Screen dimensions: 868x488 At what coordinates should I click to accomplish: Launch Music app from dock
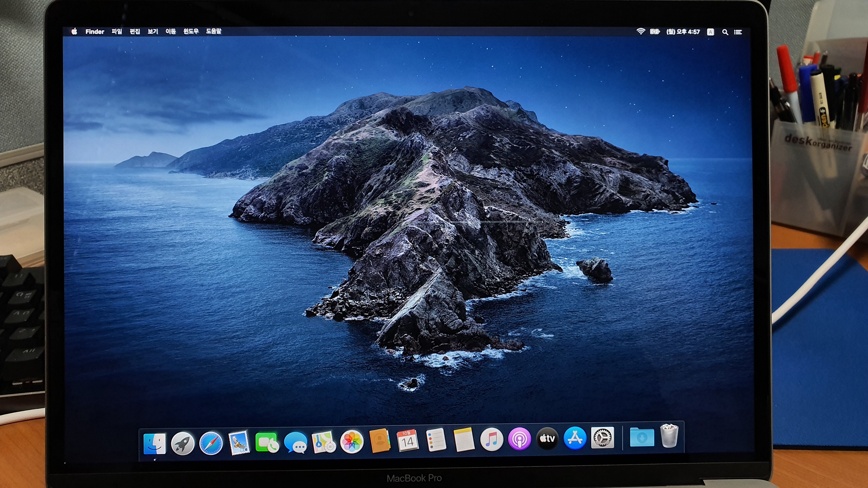point(492,440)
